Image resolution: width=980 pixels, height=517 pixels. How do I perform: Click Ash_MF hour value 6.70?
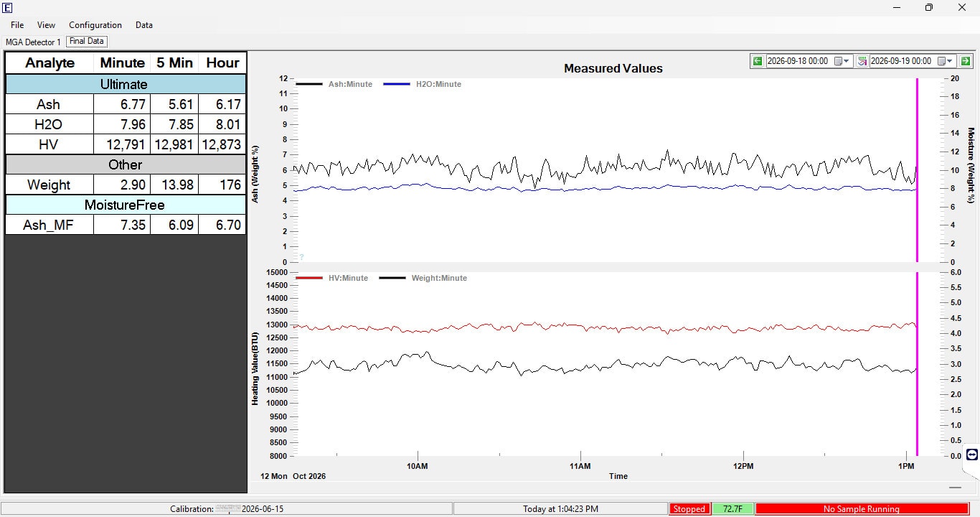[222, 225]
